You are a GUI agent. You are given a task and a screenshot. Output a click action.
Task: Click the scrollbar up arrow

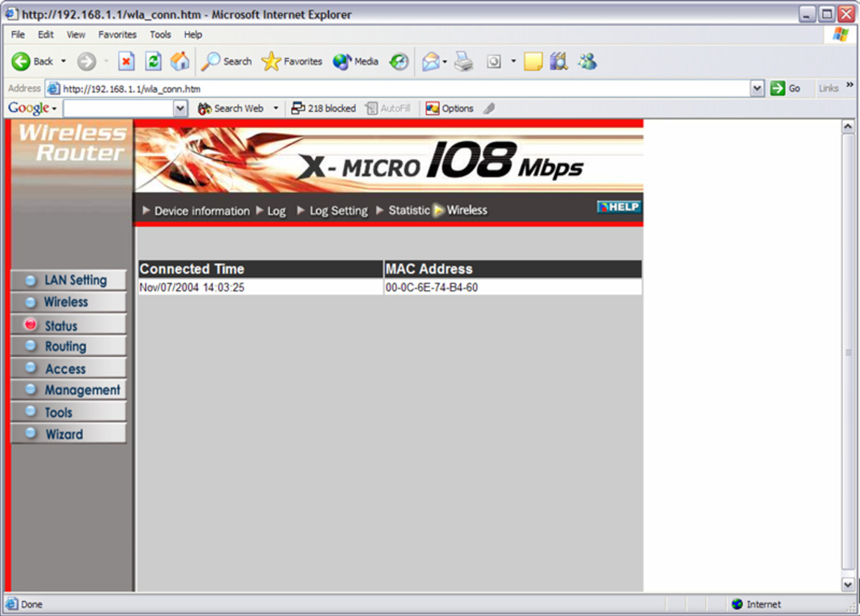848,126
